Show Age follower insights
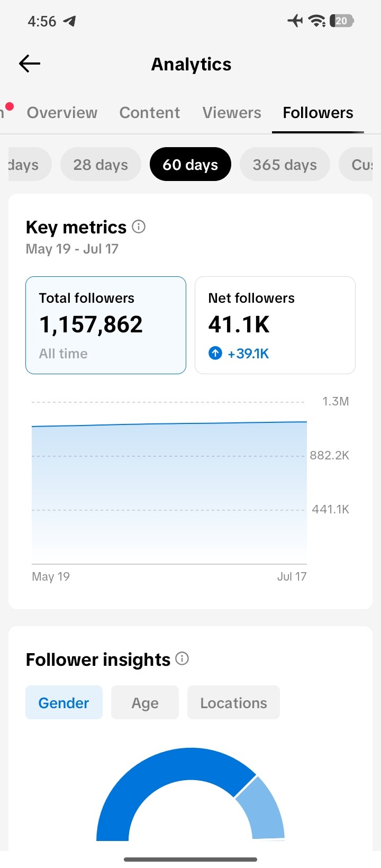381x868 pixels. [x=145, y=703]
